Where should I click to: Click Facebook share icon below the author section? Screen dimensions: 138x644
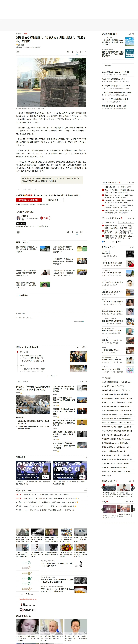click(73, 232)
